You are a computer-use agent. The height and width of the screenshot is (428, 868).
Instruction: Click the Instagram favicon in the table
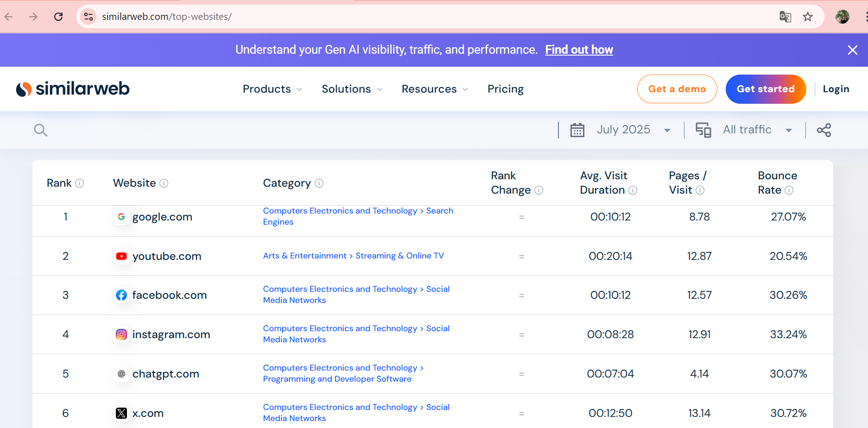point(121,334)
